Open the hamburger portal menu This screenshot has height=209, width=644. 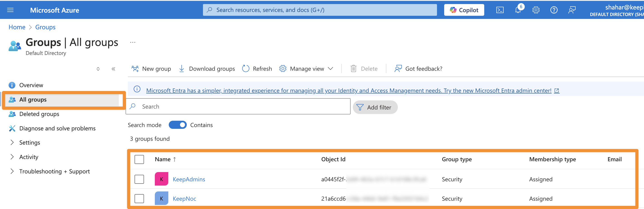pyautogui.click(x=10, y=10)
